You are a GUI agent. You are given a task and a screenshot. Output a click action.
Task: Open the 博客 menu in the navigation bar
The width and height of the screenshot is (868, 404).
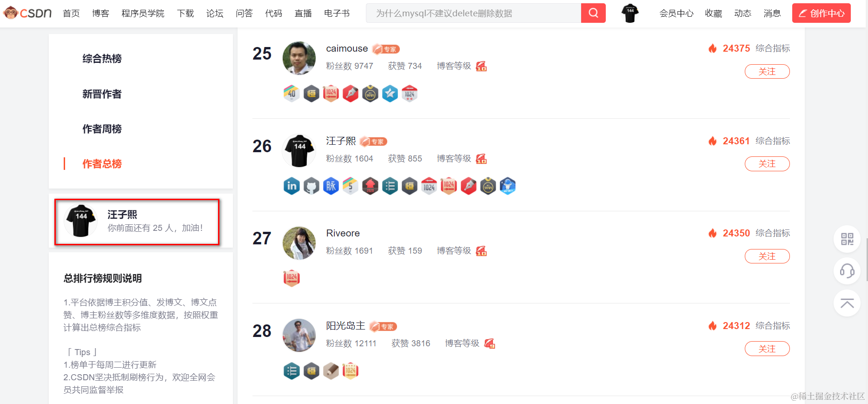coord(100,13)
